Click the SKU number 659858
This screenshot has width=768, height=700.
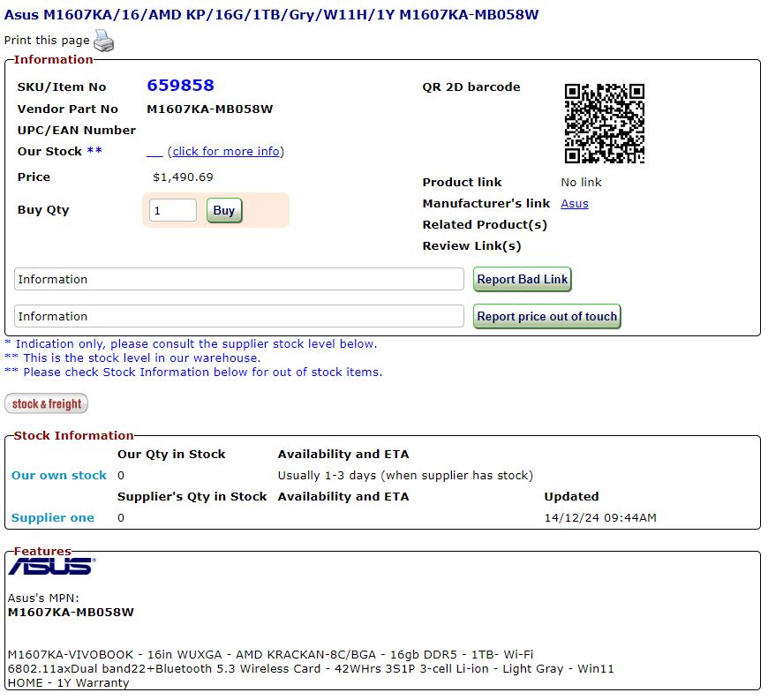tap(180, 86)
